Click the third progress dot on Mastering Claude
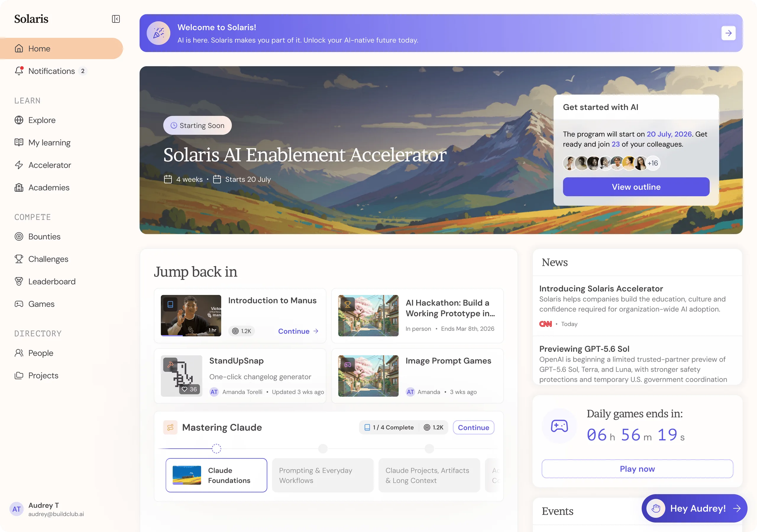Viewport: 757px width, 532px height. pyautogui.click(x=429, y=448)
